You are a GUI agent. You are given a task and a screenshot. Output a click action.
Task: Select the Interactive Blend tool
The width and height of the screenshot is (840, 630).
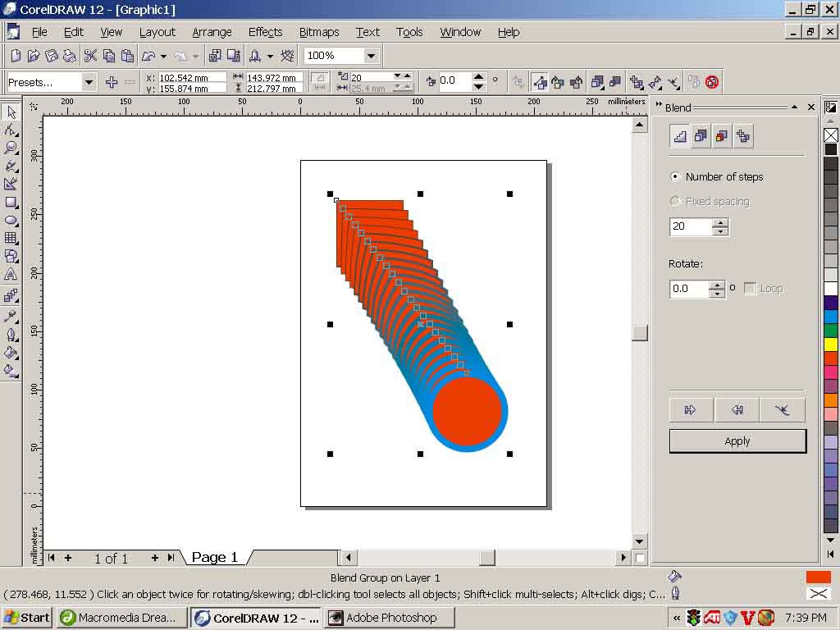pyautogui.click(x=11, y=295)
